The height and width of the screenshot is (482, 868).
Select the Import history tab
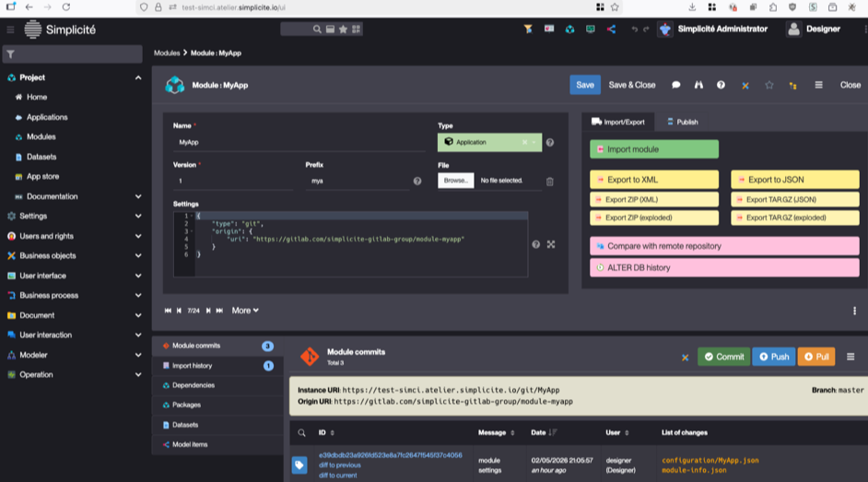[192, 366]
